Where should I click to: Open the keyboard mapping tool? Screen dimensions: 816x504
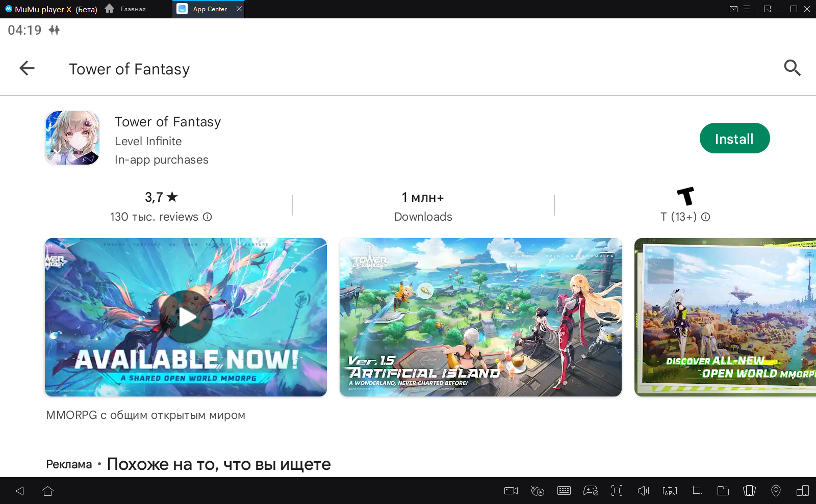click(564, 491)
